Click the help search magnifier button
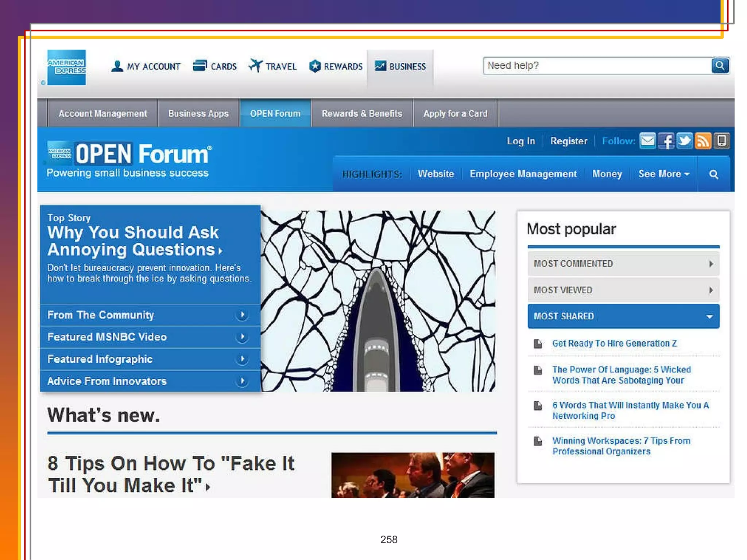This screenshot has width=747, height=560. coord(720,66)
